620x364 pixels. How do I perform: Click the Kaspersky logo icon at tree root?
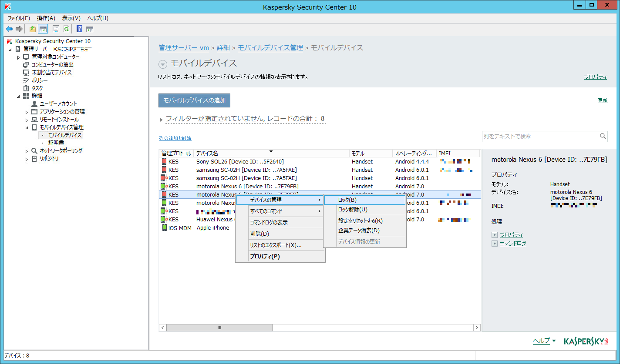click(x=10, y=41)
